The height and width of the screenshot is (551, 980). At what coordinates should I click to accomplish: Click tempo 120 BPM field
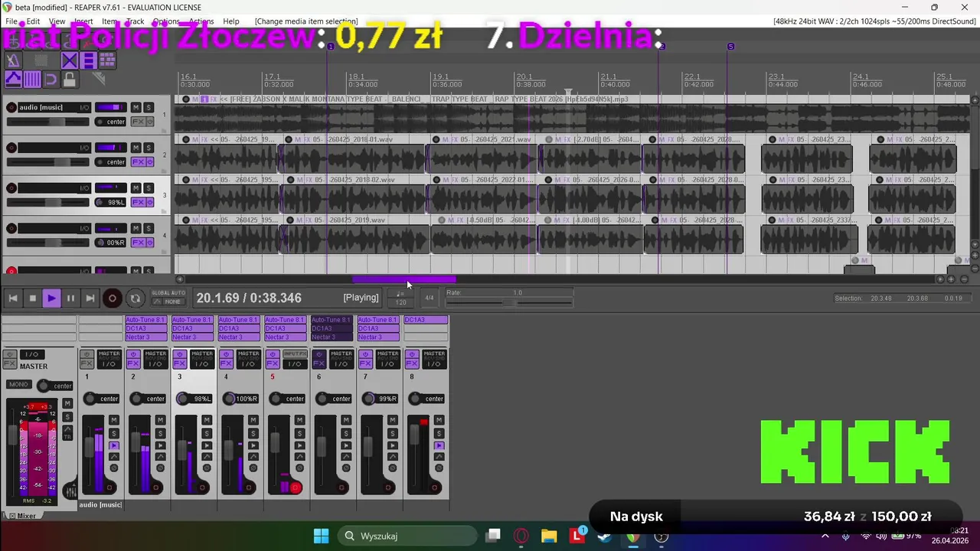pos(400,302)
